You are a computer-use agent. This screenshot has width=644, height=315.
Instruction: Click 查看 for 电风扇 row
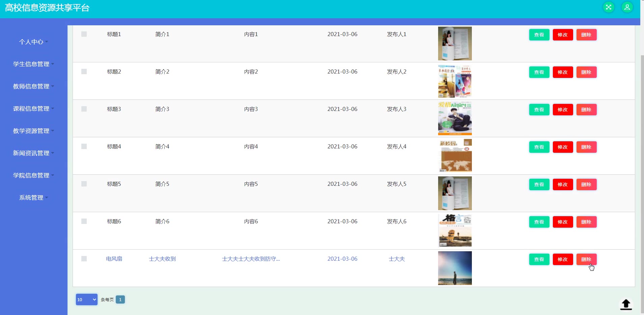click(x=539, y=259)
